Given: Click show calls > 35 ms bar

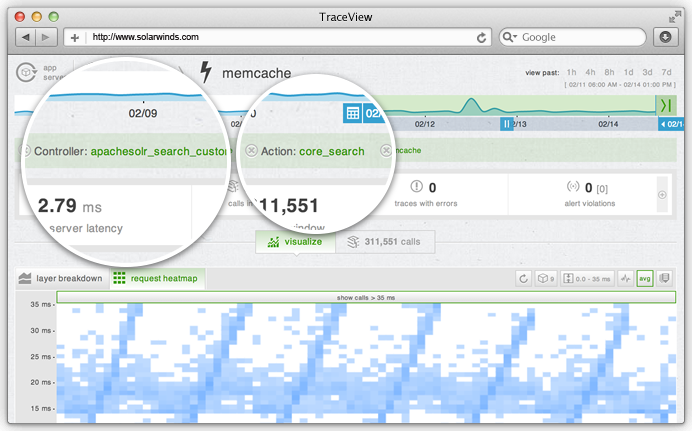Looking at the screenshot, I should click(366, 297).
